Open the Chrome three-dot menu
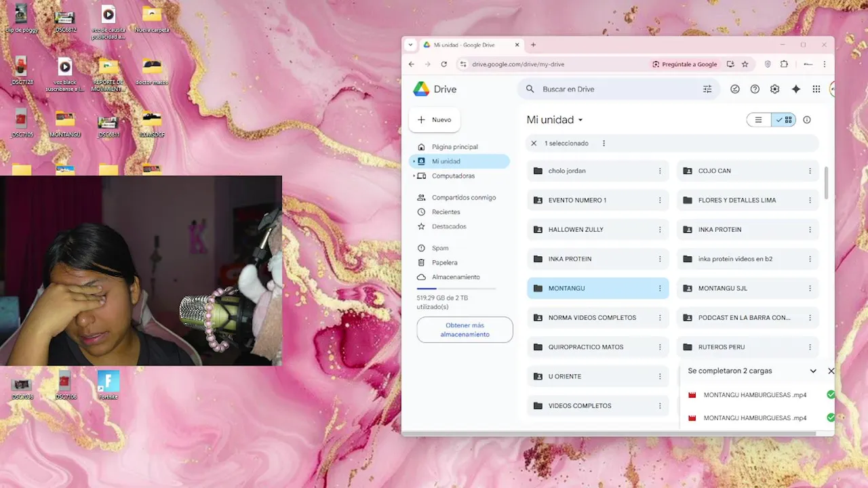Viewport: 868px width, 488px height. tap(825, 64)
